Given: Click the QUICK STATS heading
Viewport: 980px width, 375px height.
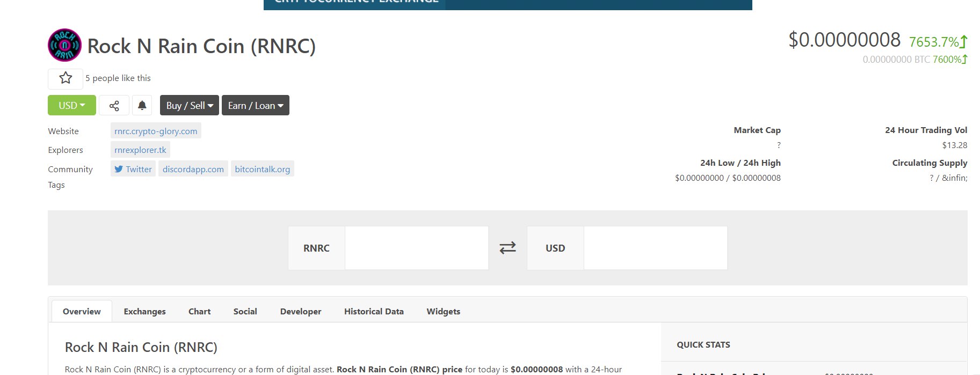Looking at the screenshot, I should pyautogui.click(x=703, y=345).
